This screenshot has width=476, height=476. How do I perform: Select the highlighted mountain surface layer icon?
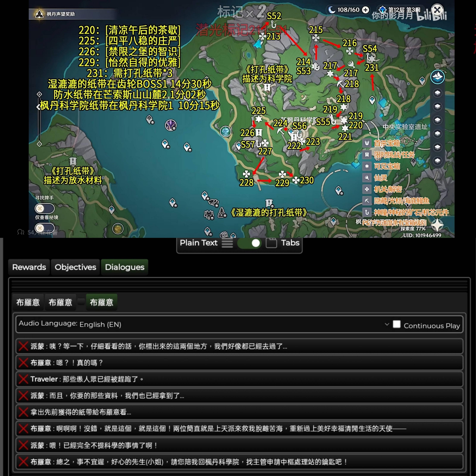pos(437,77)
